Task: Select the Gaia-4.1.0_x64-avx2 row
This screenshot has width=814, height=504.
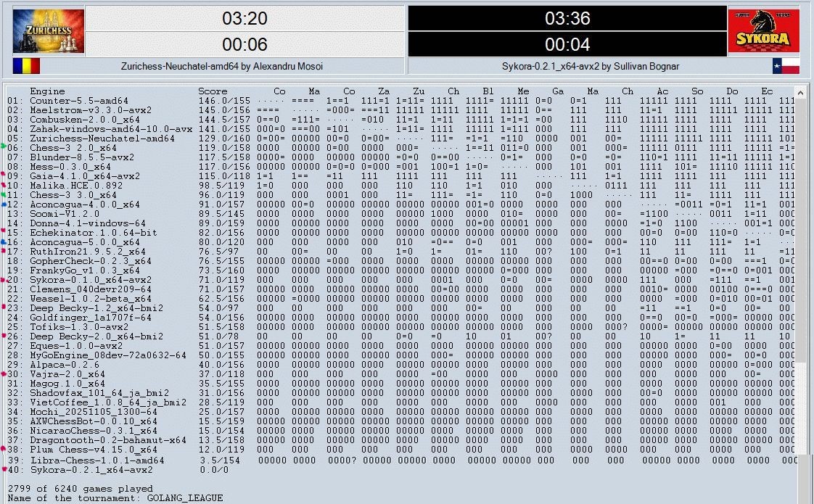Action: (x=400, y=176)
